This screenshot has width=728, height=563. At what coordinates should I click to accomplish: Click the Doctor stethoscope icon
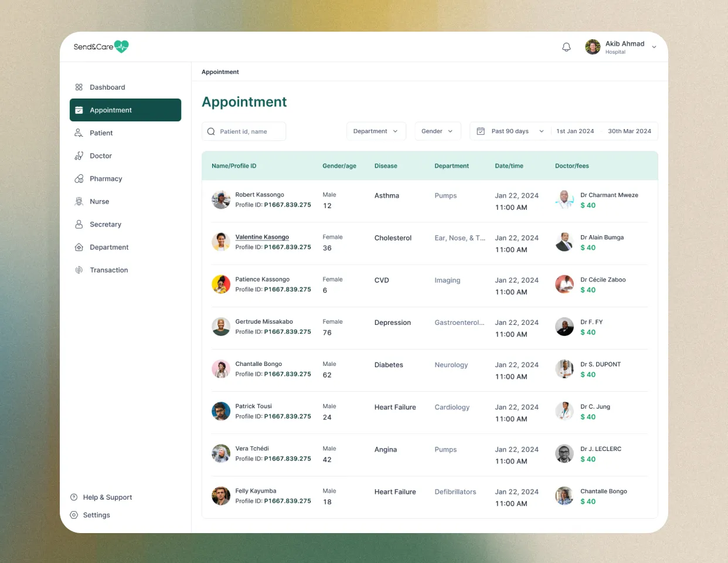79,156
